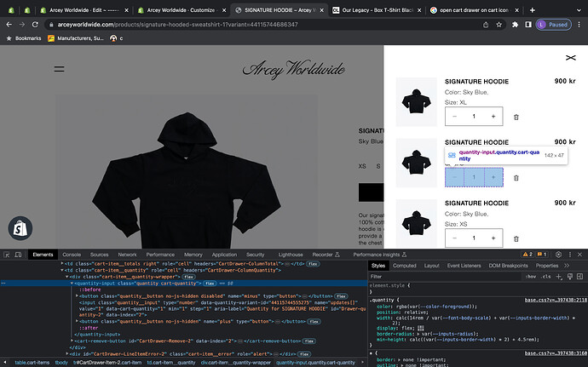Open the hamburger menu on the store page
Image resolution: width=588 pixels, height=367 pixels.
point(60,69)
